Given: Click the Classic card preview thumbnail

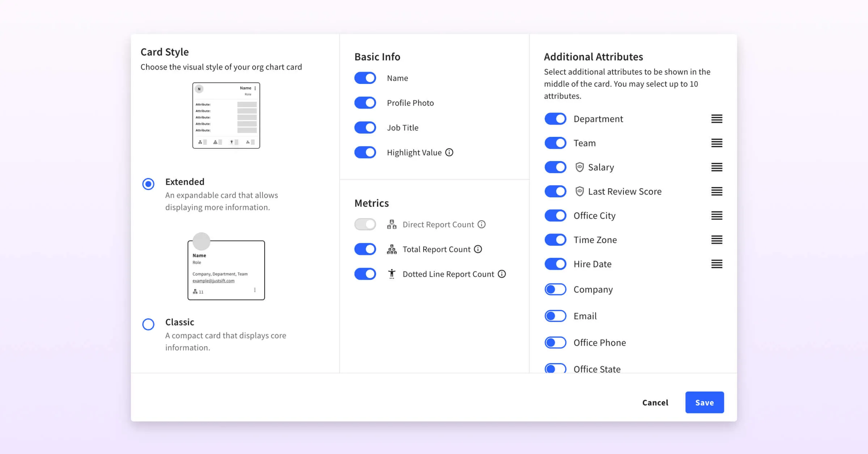Looking at the screenshot, I should point(226,270).
